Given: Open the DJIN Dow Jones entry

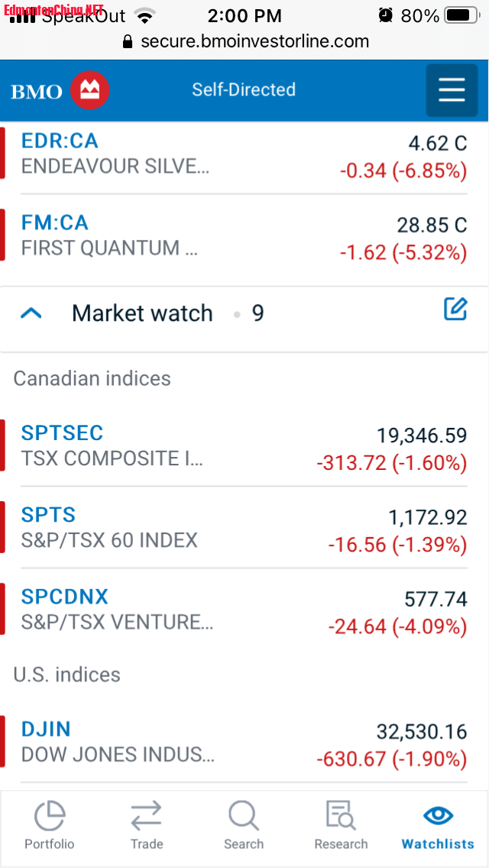Looking at the screenshot, I should [x=46, y=729].
